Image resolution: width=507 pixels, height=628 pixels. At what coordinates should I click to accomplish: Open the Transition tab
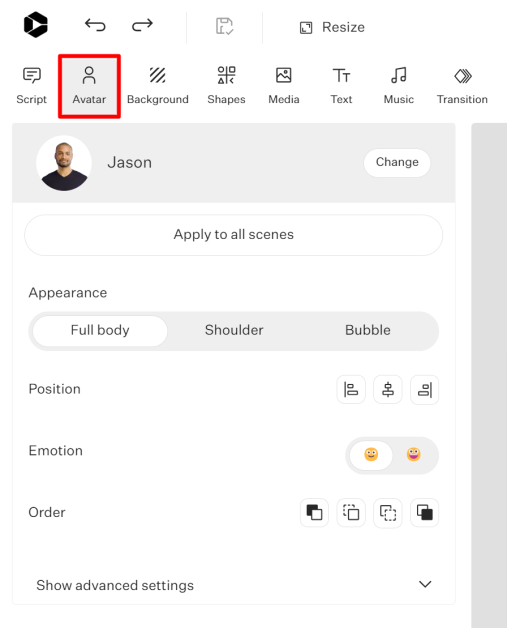click(x=462, y=86)
